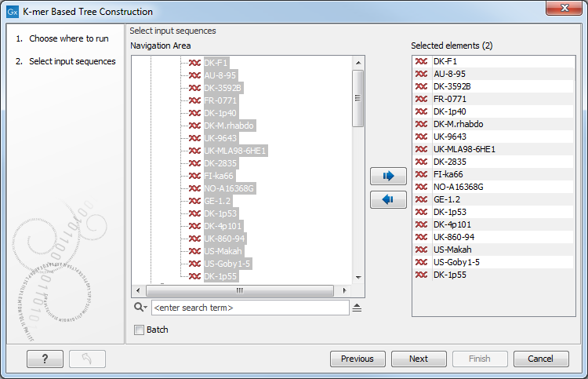
Task: Click the sequence icon beside US-Makah in Selected elements
Action: 421,250
